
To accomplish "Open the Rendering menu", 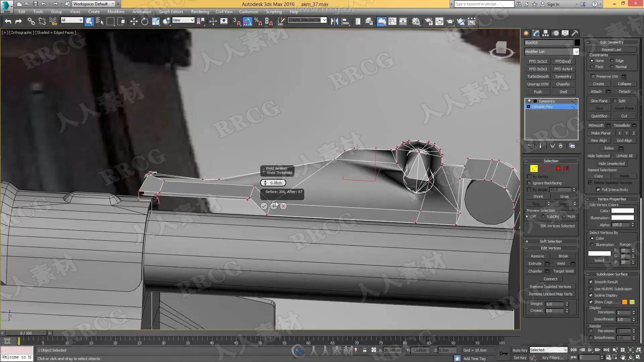I will pos(200,12).
